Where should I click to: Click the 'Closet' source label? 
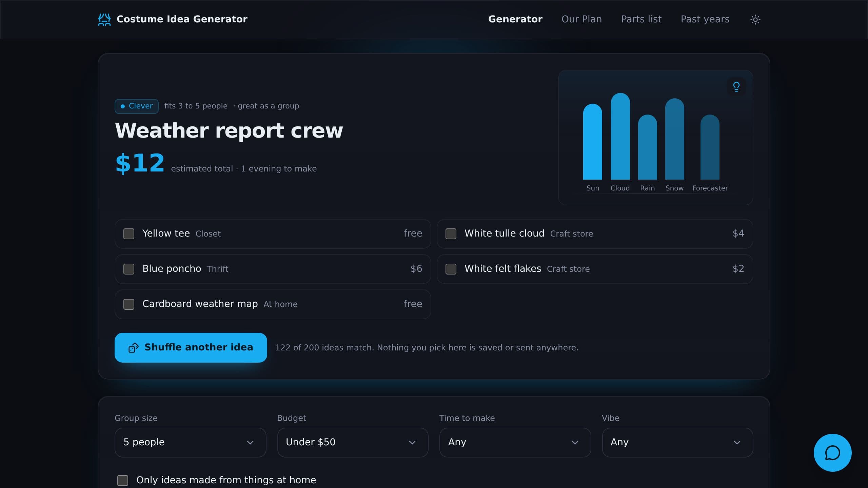click(x=208, y=234)
